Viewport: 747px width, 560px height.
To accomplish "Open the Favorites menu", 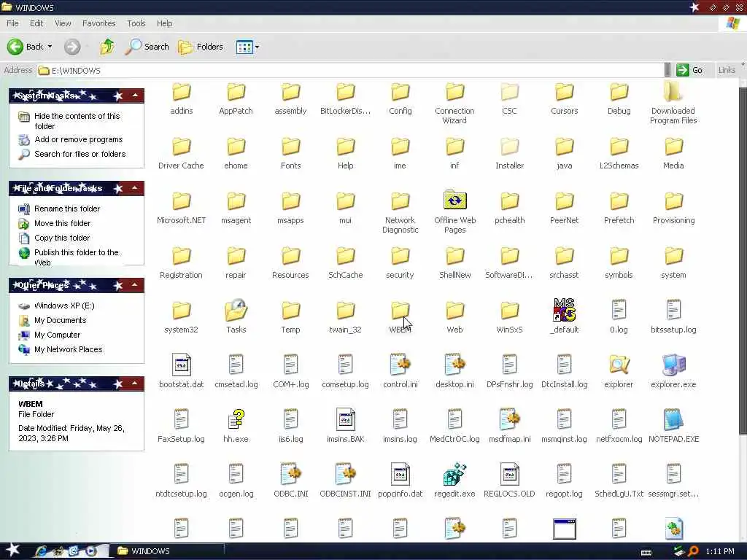I will 98,23.
